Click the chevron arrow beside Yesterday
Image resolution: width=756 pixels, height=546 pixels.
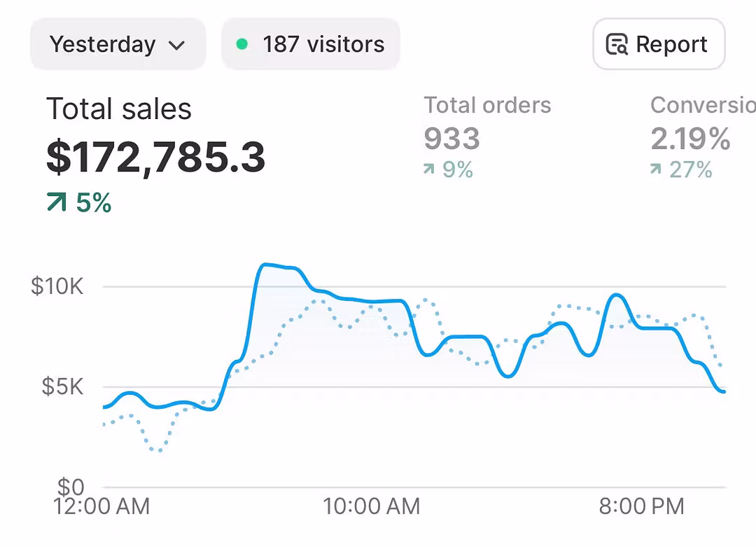tap(177, 45)
